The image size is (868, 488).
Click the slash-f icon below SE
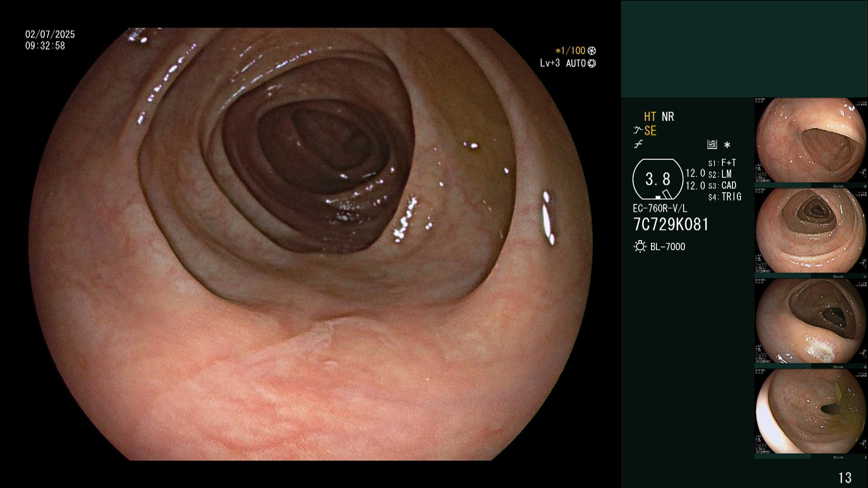click(638, 144)
